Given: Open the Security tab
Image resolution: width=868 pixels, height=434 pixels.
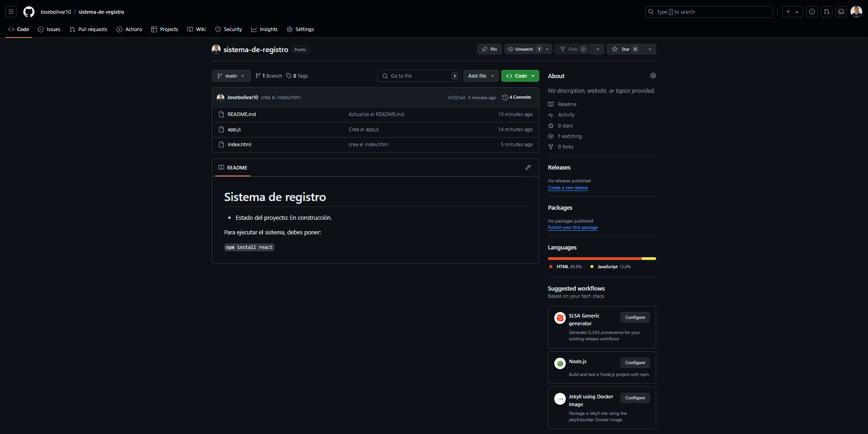Looking at the screenshot, I should tap(229, 29).
